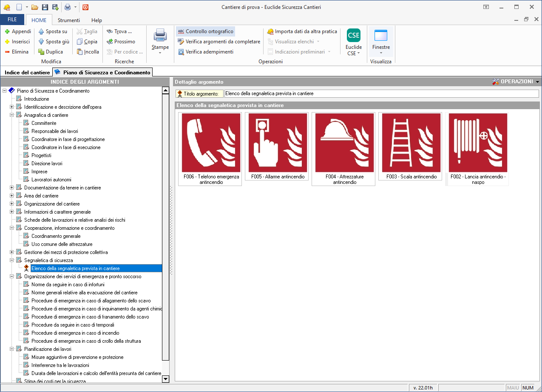Click the Sposta su arrow icon

tap(41, 31)
